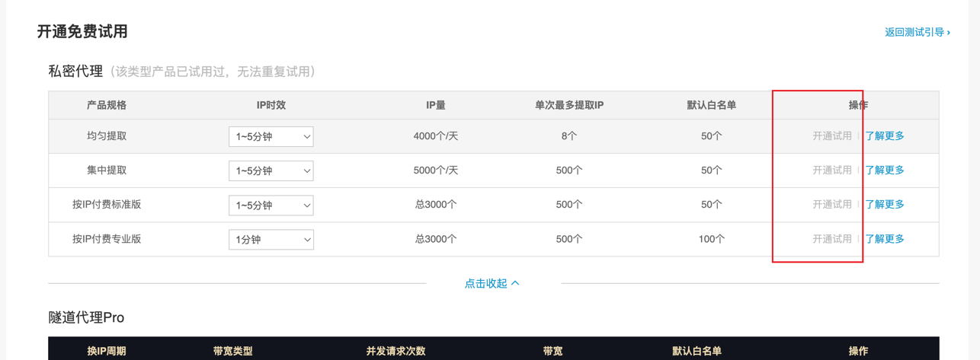Select the 隧道代理Pro section heading
The height and width of the screenshot is (360, 980).
[x=86, y=317]
